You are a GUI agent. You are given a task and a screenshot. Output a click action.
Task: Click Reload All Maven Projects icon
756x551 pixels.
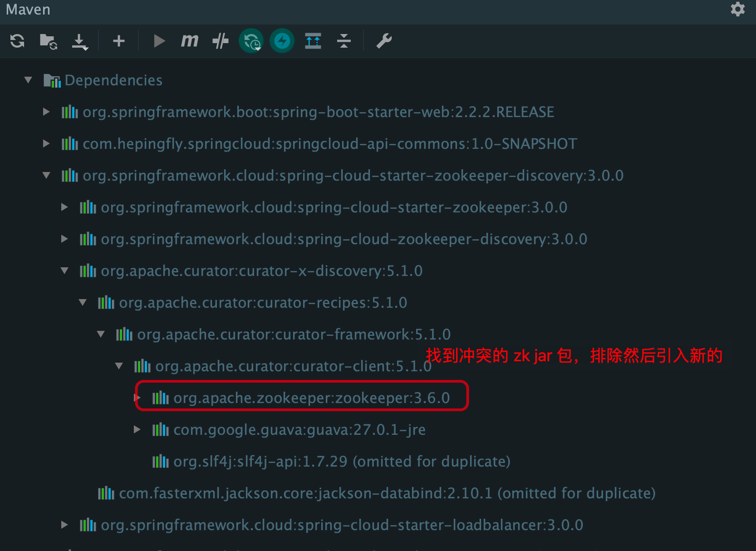point(17,41)
